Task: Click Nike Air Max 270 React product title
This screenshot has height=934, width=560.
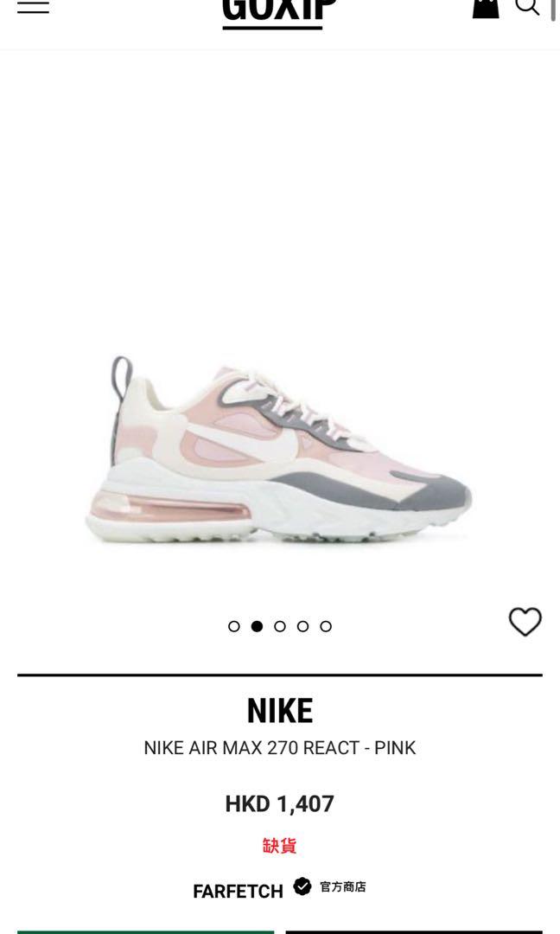Action: (280, 747)
